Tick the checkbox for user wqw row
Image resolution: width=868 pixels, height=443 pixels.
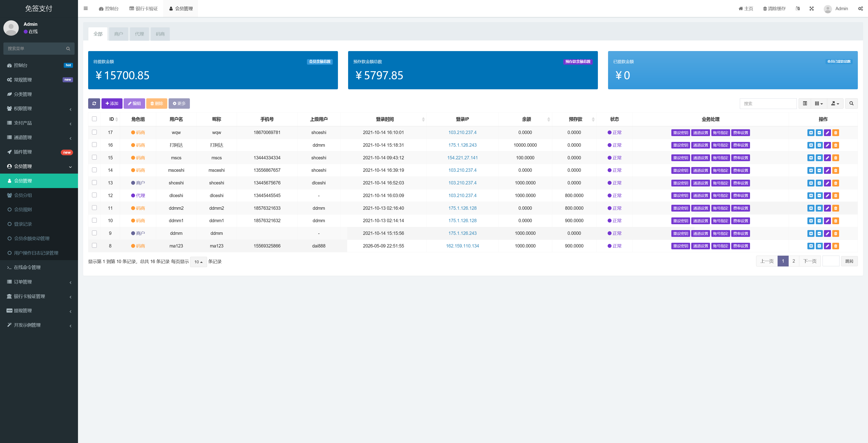(x=94, y=132)
